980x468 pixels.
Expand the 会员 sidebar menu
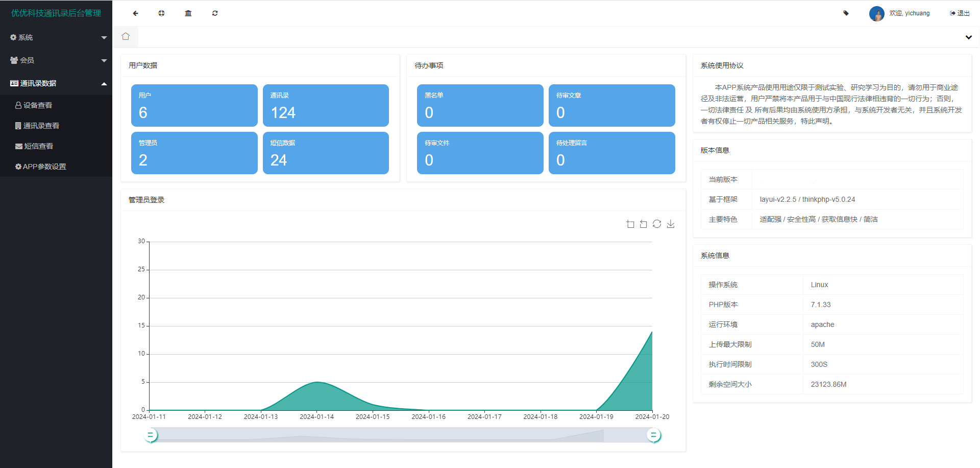coord(56,60)
